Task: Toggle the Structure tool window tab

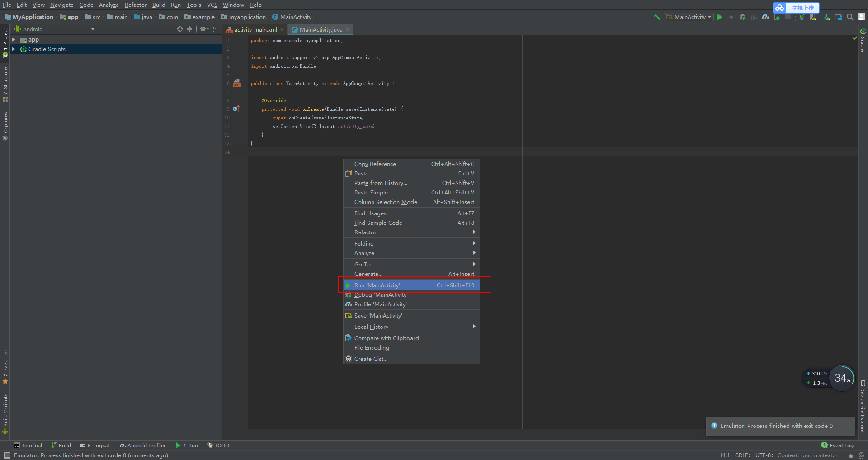Action: [x=5, y=85]
